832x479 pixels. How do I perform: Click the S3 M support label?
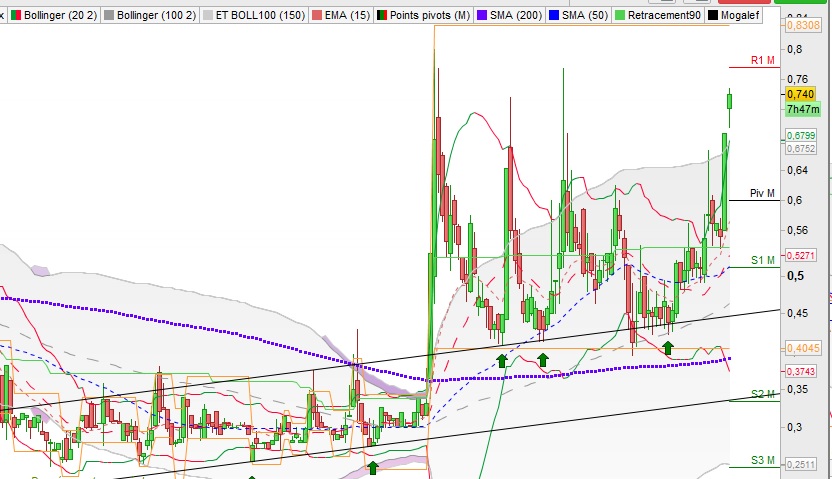coord(762,460)
